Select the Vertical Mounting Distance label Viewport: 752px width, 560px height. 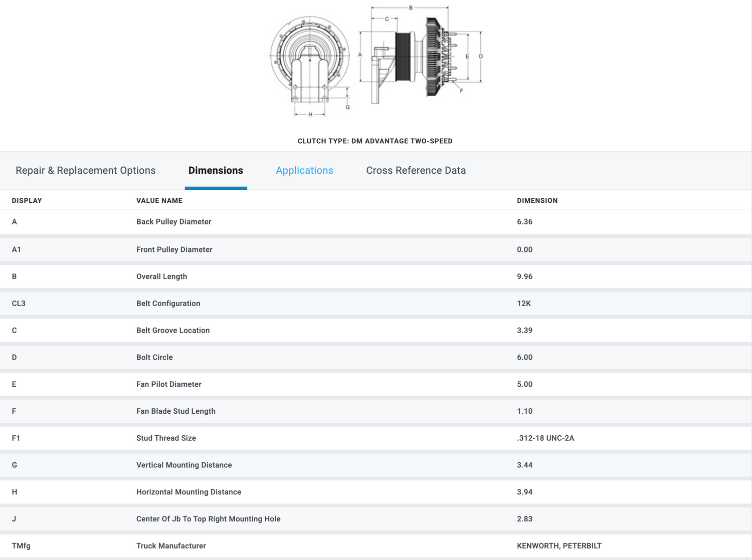(x=184, y=465)
